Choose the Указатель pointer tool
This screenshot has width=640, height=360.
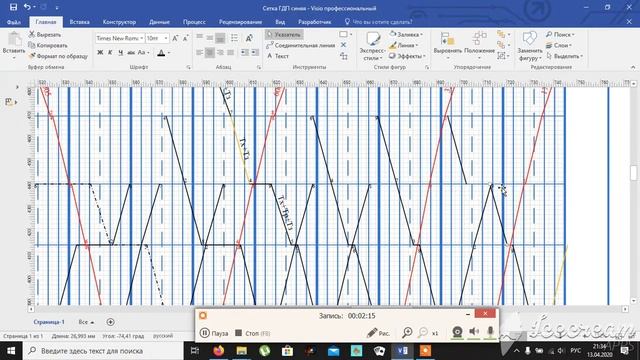(284, 35)
